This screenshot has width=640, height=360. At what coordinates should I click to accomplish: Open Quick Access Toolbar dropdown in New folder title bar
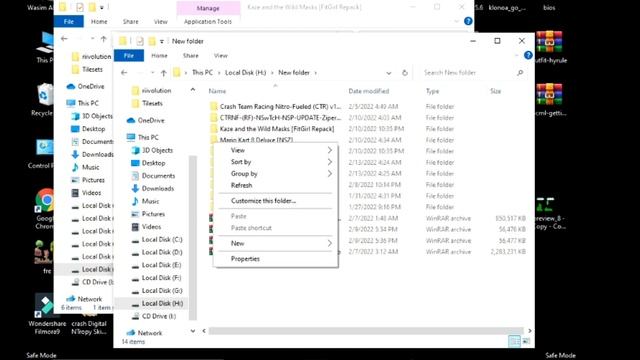162,41
